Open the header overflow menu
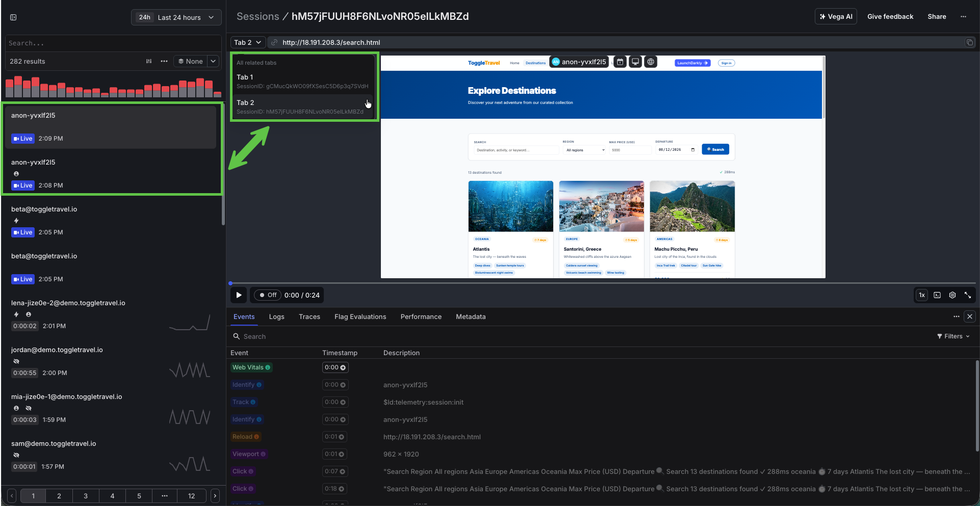Viewport: 980px width, 506px height. pos(963,16)
